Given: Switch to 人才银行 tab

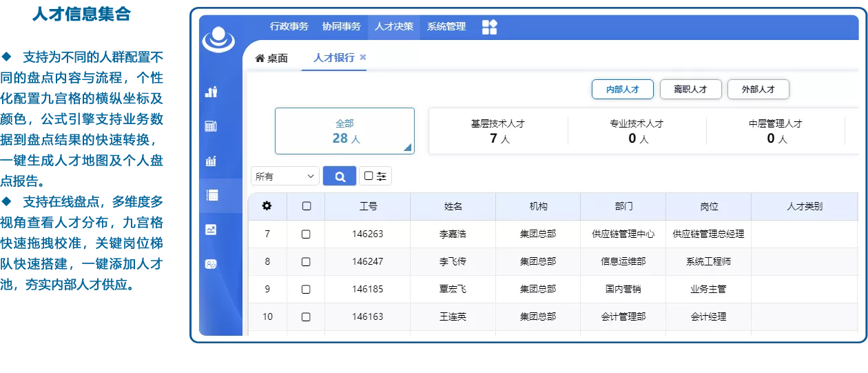Looking at the screenshot, I should 334,58.
